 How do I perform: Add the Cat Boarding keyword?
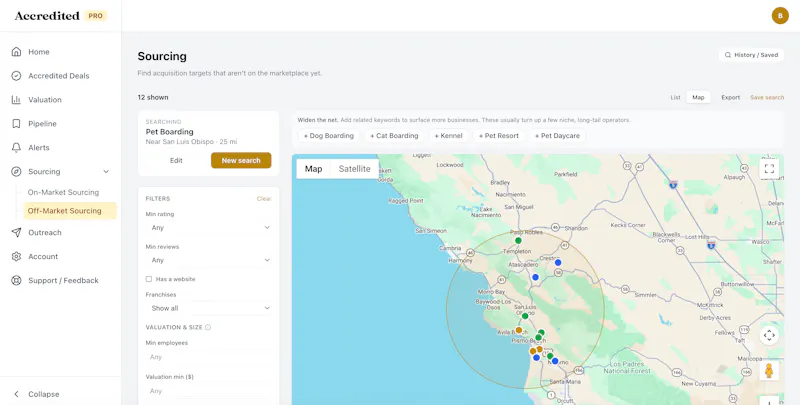tap(394, 136)
